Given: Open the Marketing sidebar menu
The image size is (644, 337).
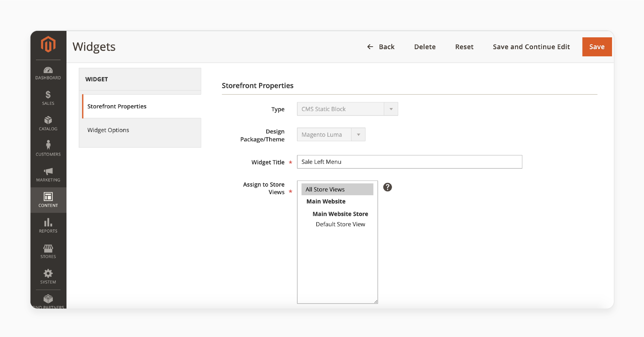Looking at the screenshot, I should (x=48, y=175).
